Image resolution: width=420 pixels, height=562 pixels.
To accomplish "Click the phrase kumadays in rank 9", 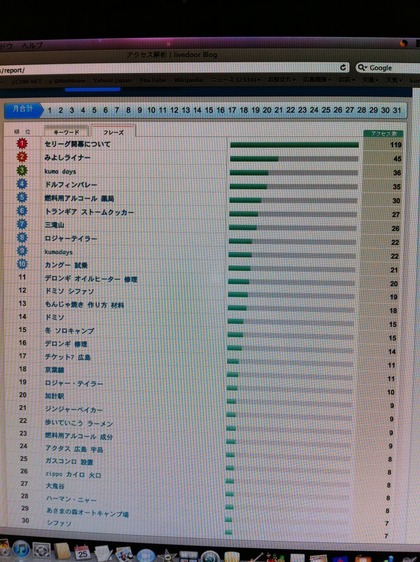I will (58, 252).
